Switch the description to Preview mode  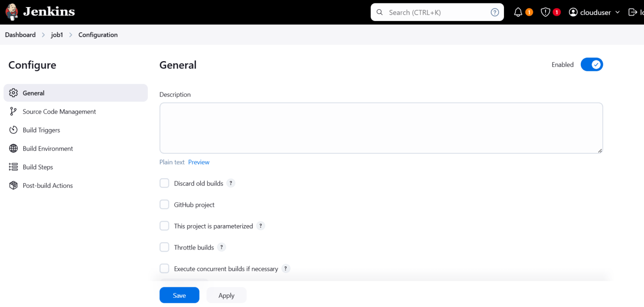tap(199, 162)
